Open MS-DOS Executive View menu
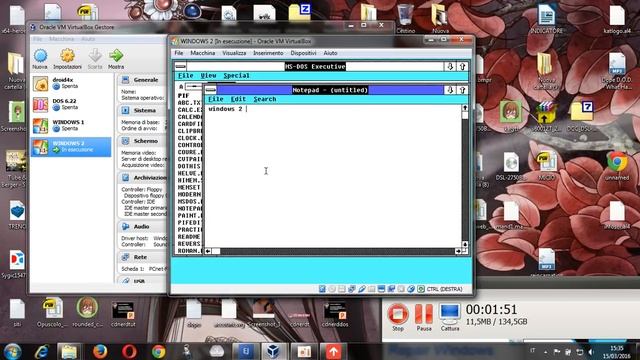Viewport: 640px width, 360px height. click(208, 76)
